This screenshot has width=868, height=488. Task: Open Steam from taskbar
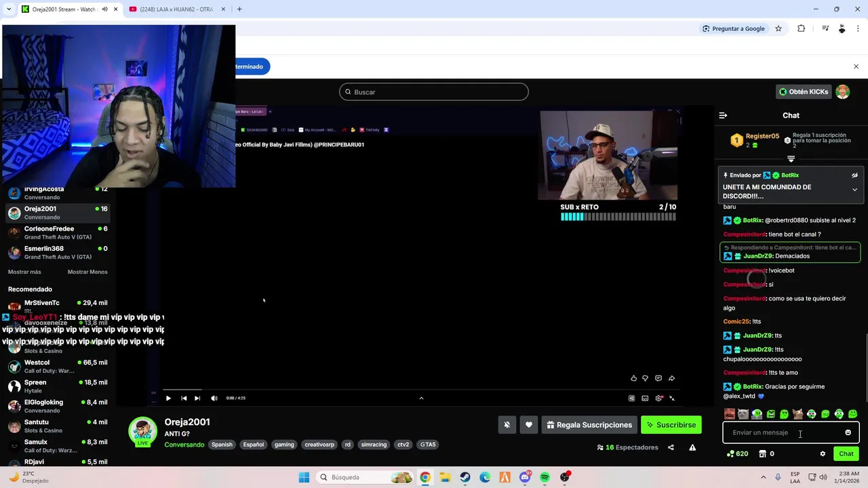click(465, 477)
